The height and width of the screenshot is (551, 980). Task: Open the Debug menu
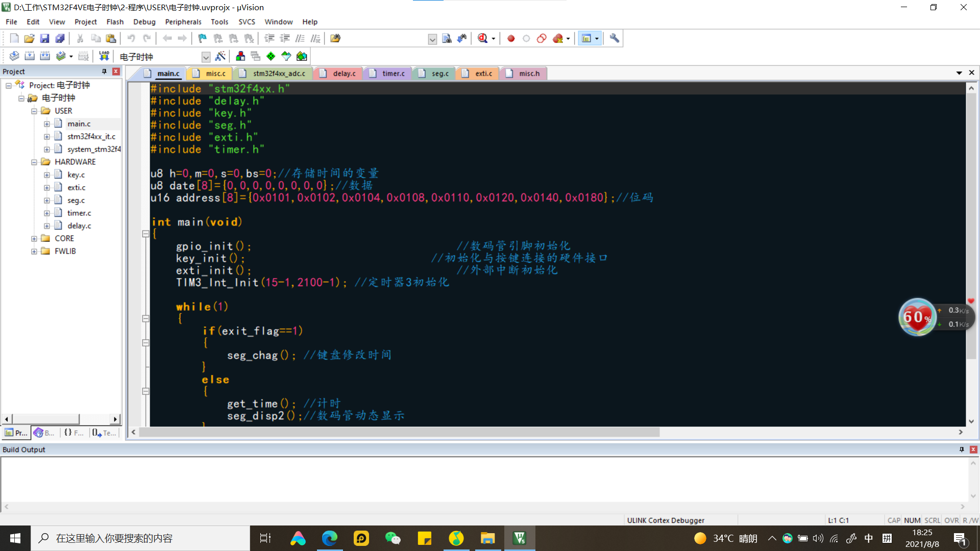[144, 22]
